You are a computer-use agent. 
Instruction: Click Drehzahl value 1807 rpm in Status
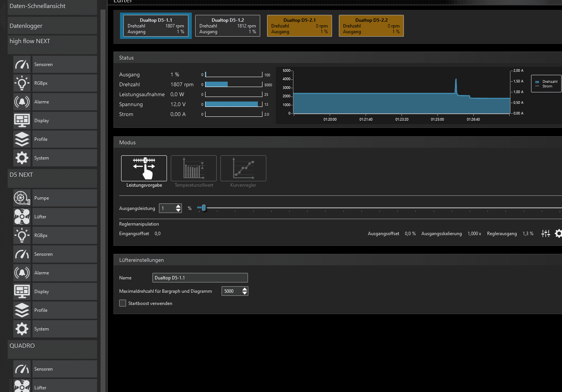click(x=182, y=84)
